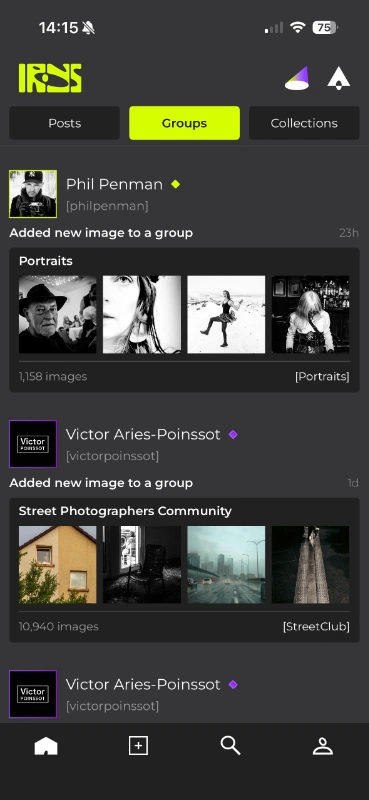Viewport: 369px width, 800px height.
Task: Tap the [Portraits] group tag
Action: pos(322,377)
